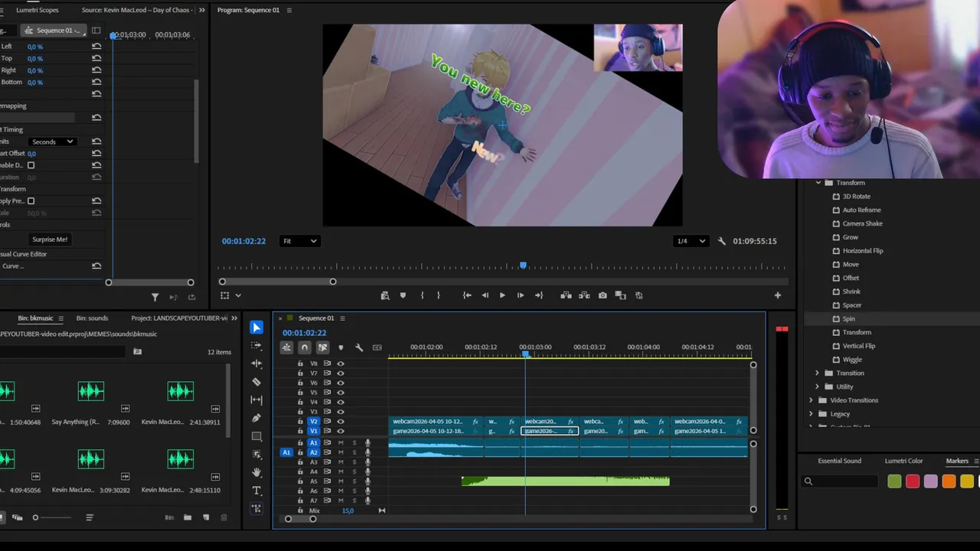Image resolution: width=980 pixels, height=551 pixels.
Task: Select the Razor tool
Action: (x=256, y=382)
